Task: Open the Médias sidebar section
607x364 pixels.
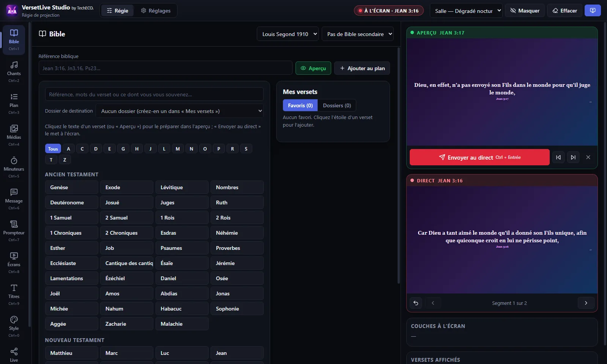Action: tap(14, 135)
